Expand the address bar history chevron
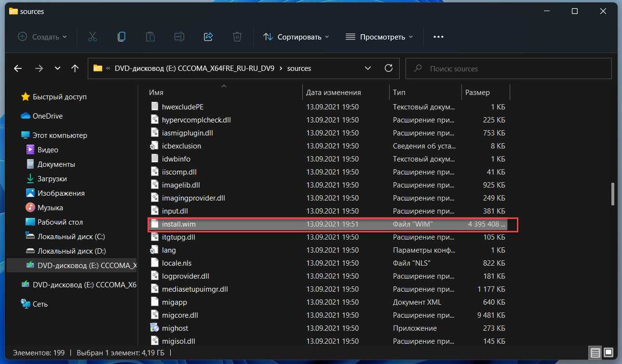Viewport: 622px width, 364px height. coord(368,68)
